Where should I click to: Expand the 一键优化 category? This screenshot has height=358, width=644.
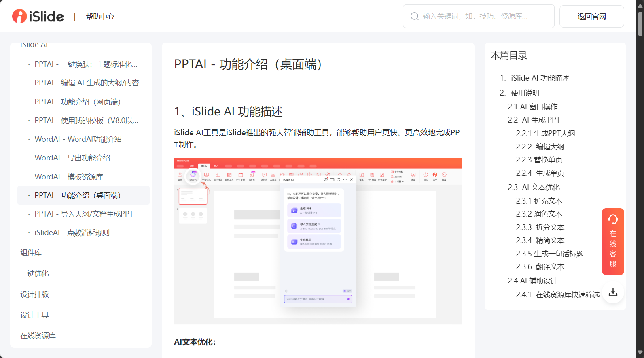click(34, 273)
